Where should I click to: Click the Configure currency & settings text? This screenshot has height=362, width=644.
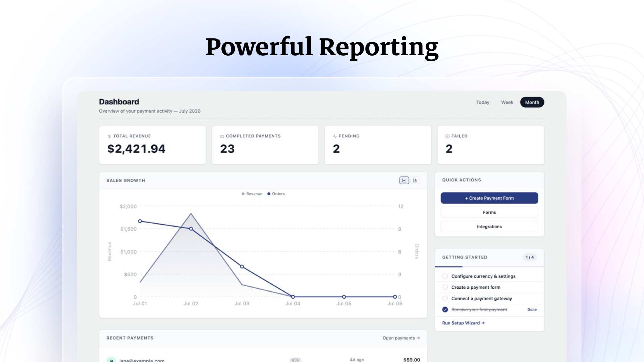[x=483, y=276]
